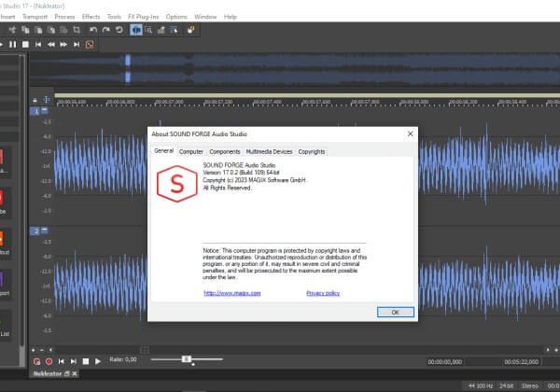The image size is (560, 392).
Task: Open the Options menu
Action: (176, 17)
